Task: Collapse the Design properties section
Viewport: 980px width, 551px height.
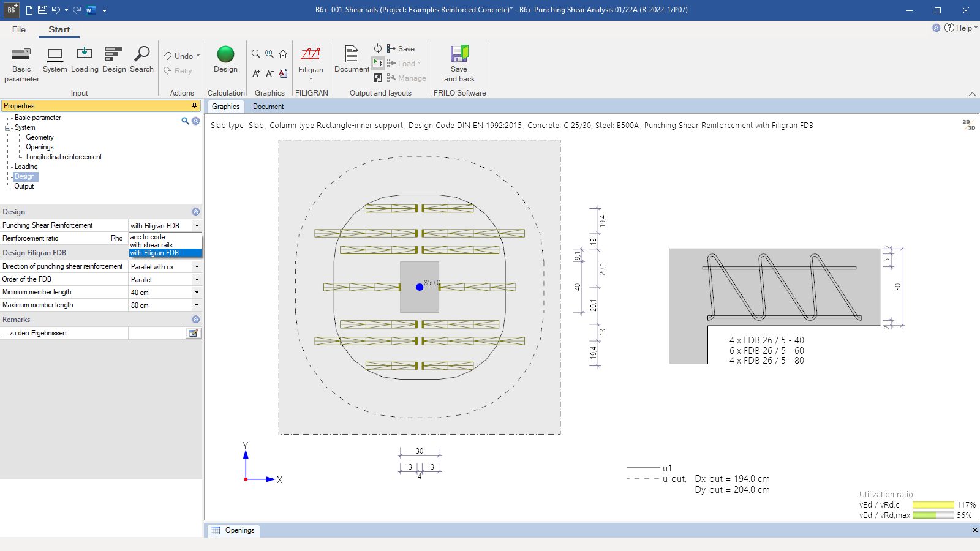Action: pos(196,211)
